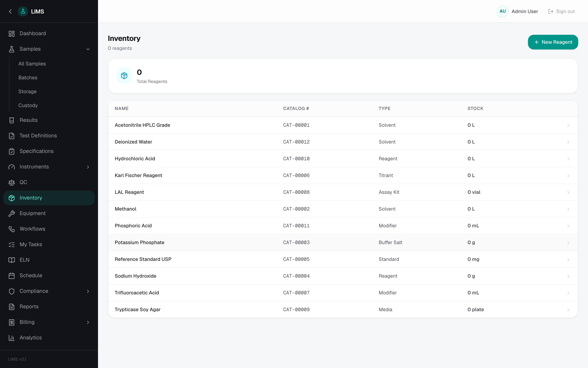Click the Analytics bar chart icon
Image resolution: width=588 pixels, height=368 pixels.
click(12, 338)
